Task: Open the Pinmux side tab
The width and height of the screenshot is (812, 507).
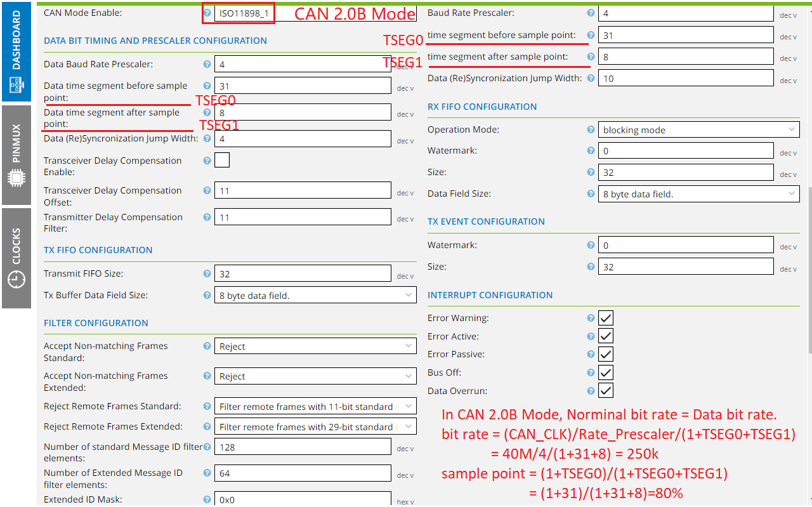Action: tap(16, 155)
